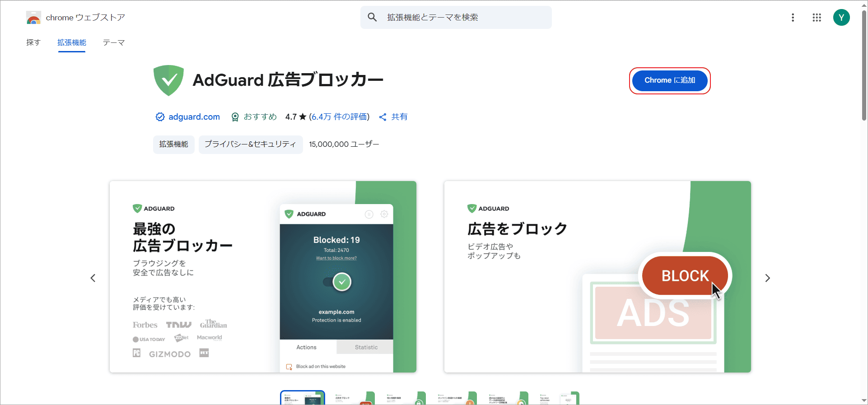Click the chrome ウェブストア title text

tap(85, 18)
